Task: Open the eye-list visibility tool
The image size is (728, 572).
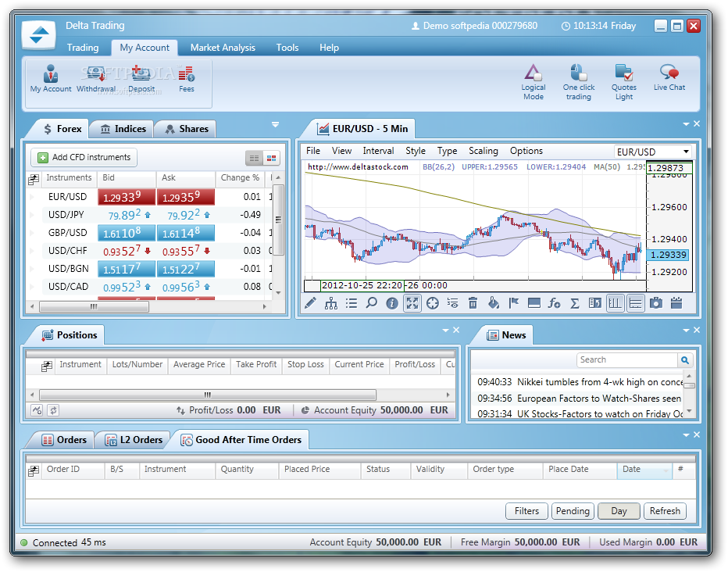Action: click(x=453, y=303)
